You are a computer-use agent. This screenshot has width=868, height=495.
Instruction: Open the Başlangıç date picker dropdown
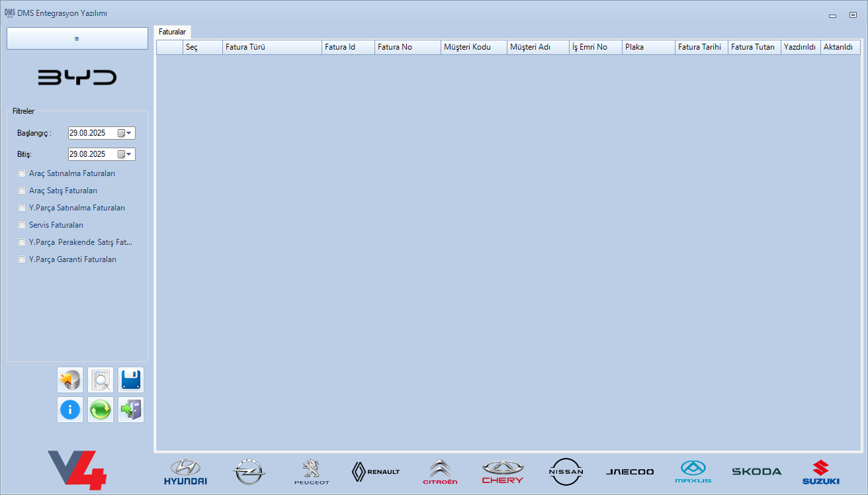pyautogui.click(x=129, y=133)
